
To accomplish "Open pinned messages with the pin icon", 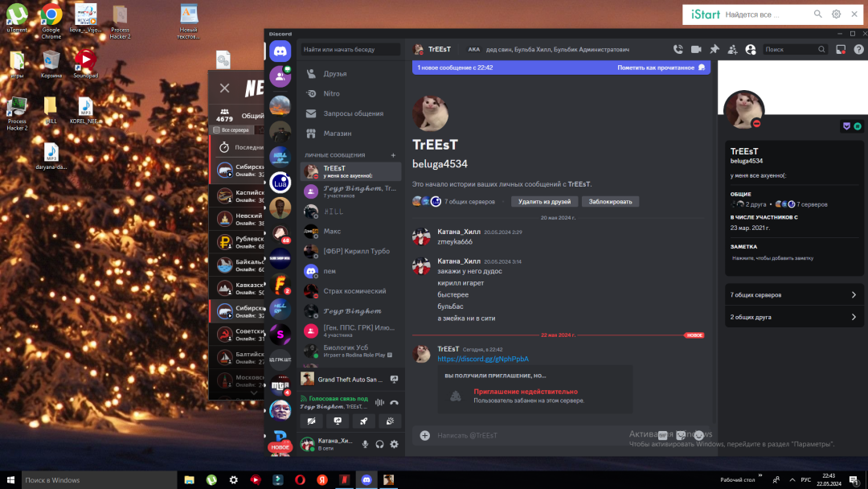I will point(714,50).
